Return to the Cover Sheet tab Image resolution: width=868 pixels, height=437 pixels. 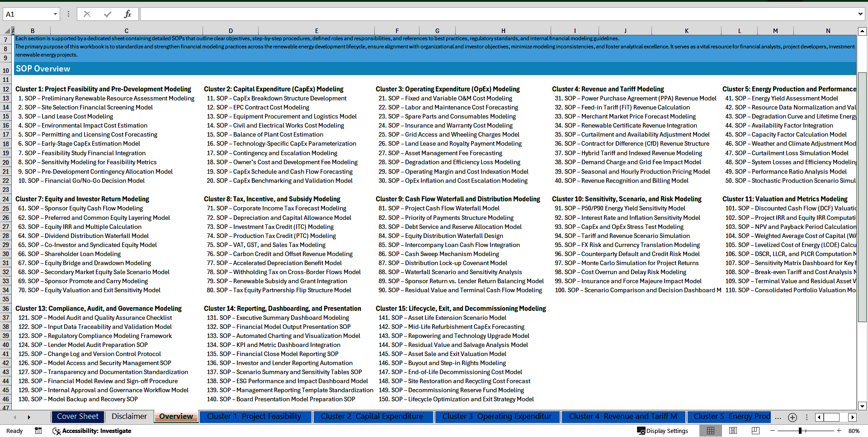[x=78, y=416]
